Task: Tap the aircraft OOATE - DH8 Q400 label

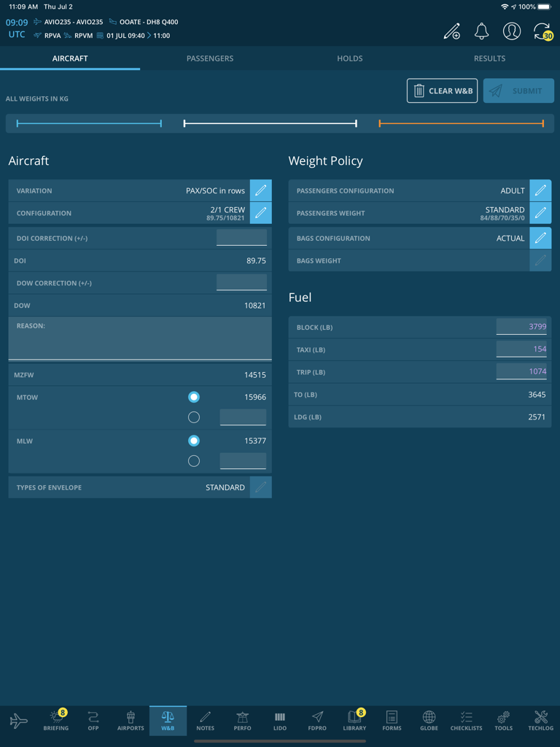Action: click(149, 22)
